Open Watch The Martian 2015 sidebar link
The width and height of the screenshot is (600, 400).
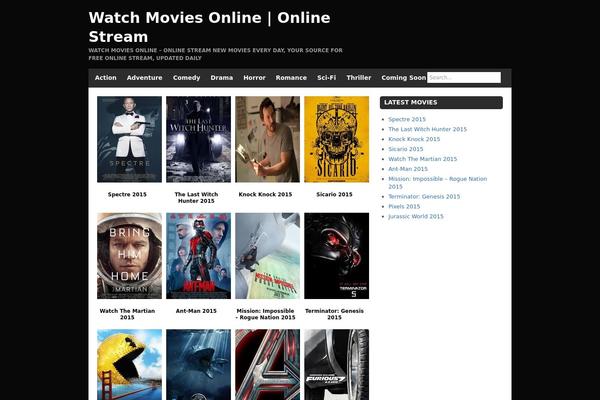click(422, 159)
